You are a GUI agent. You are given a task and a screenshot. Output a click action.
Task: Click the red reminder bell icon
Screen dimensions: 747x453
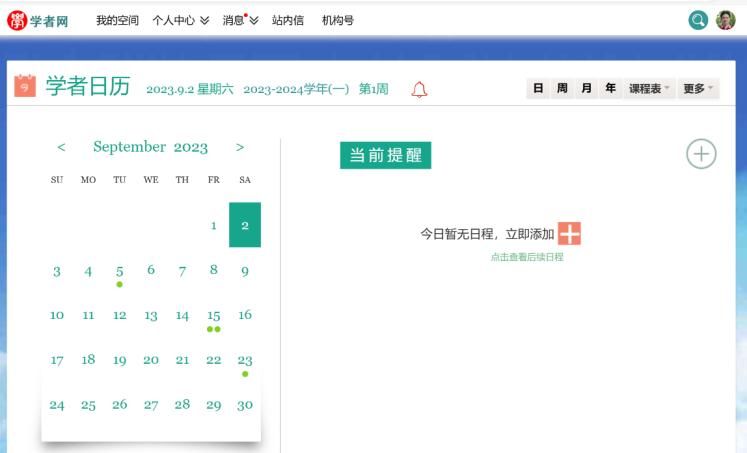tap(419, 90)
